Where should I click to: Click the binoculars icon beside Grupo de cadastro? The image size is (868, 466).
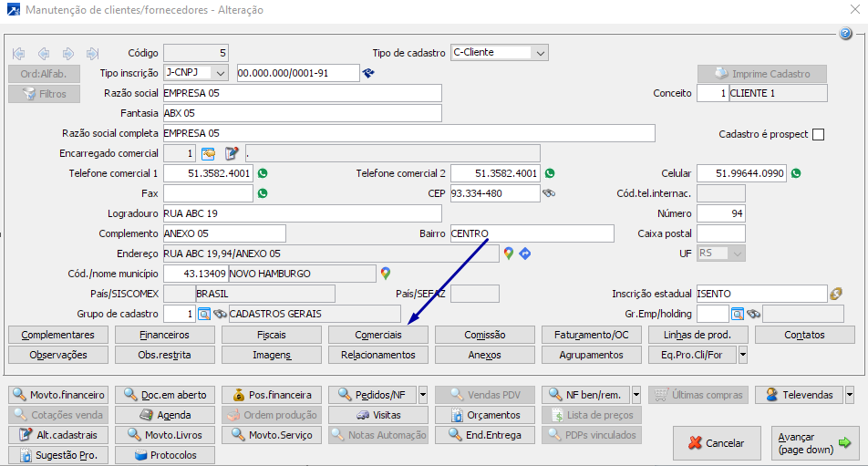tap(220, 314)
